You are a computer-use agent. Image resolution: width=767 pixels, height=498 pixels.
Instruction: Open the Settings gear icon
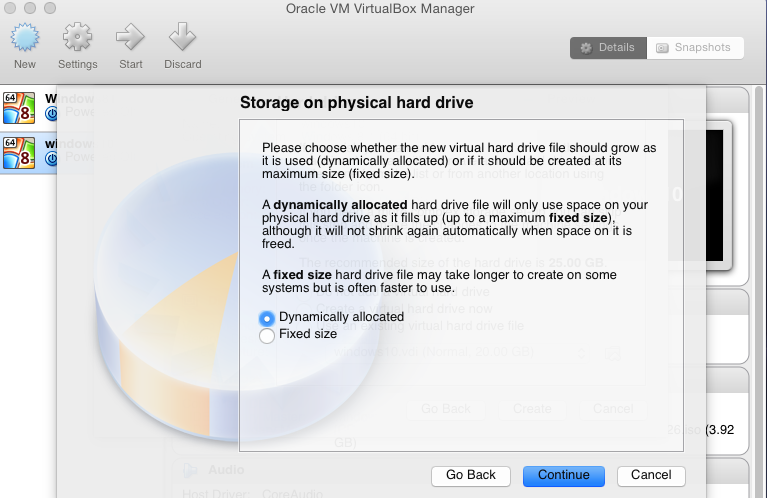click(x=77, y=40)
